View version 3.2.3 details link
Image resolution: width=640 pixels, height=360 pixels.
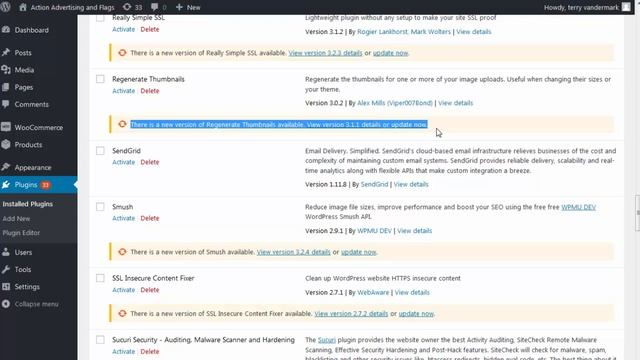(325, 53)
